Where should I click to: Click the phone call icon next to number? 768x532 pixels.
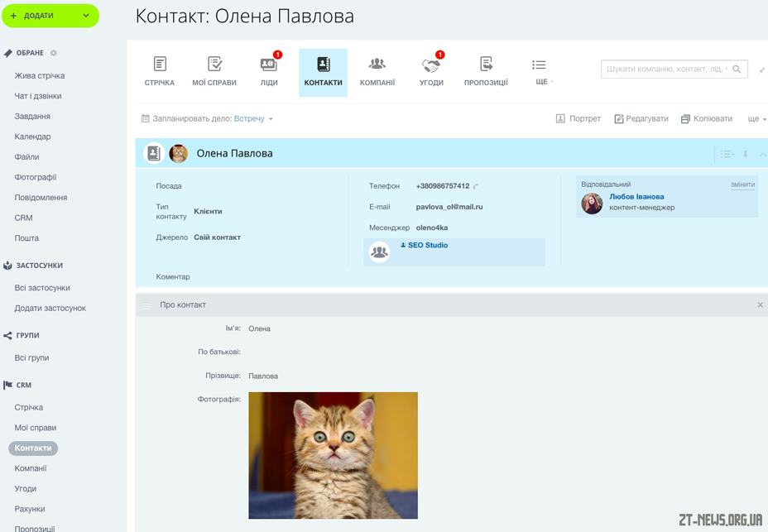tap(476, 186)
